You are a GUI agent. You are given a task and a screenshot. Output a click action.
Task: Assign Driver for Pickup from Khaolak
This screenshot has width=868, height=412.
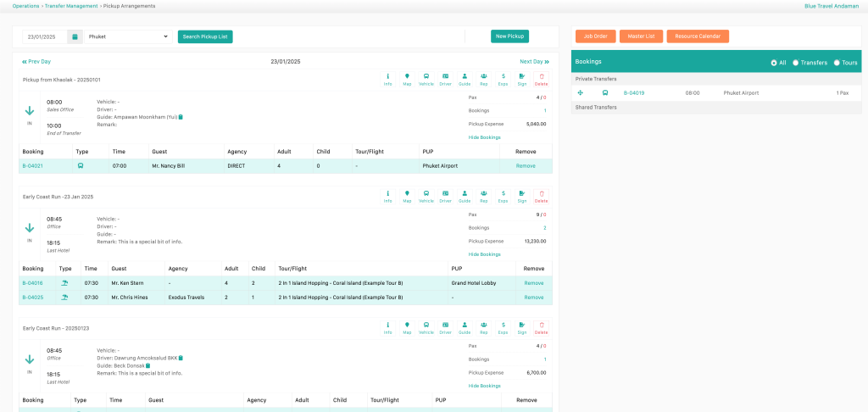click(445, 79)
